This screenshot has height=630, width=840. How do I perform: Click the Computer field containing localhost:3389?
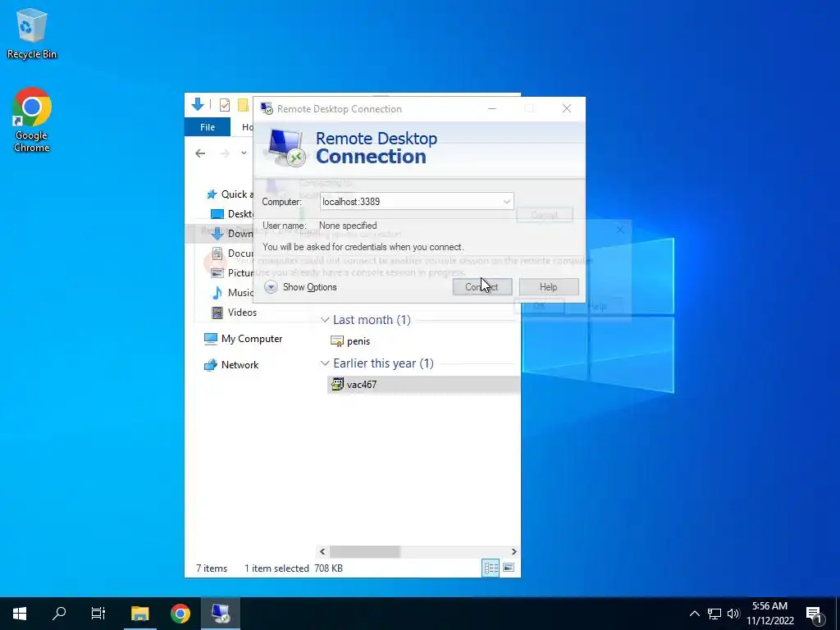point(416,202)
